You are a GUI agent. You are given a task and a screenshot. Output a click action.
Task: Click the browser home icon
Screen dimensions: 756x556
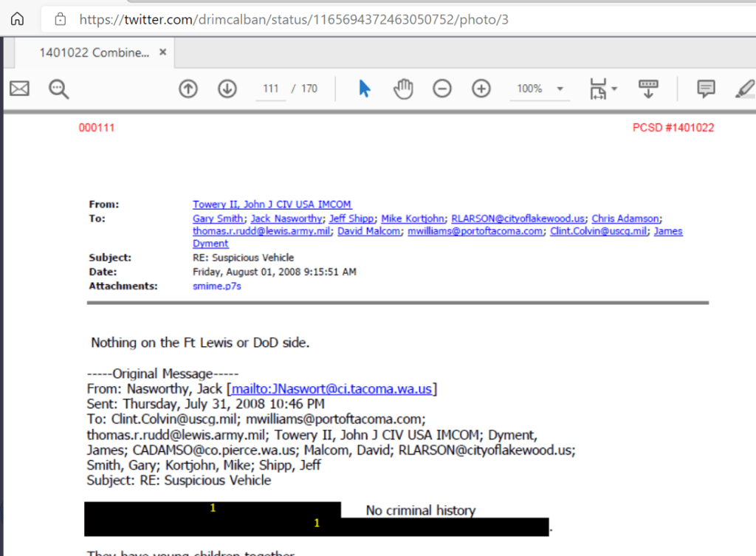pos(17,19)
